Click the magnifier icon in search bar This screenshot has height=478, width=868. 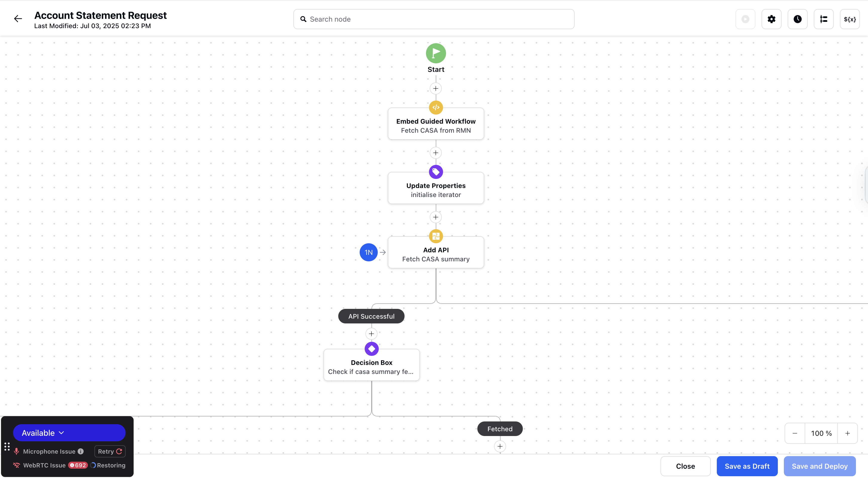pyautogui.click(x=303, y=19)
